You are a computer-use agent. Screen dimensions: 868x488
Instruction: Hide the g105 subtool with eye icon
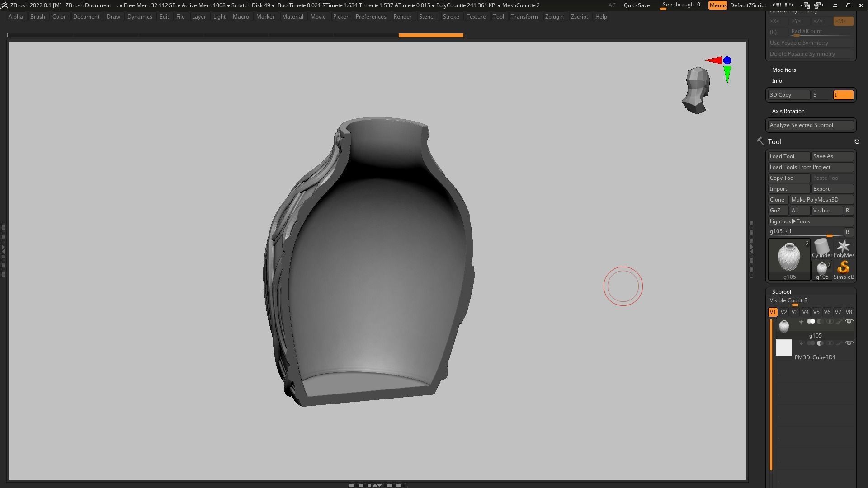click(849, 322)
